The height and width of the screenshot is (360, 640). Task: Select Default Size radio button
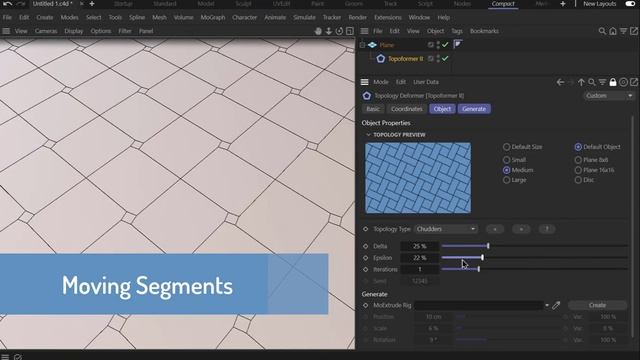pos(507,147)
